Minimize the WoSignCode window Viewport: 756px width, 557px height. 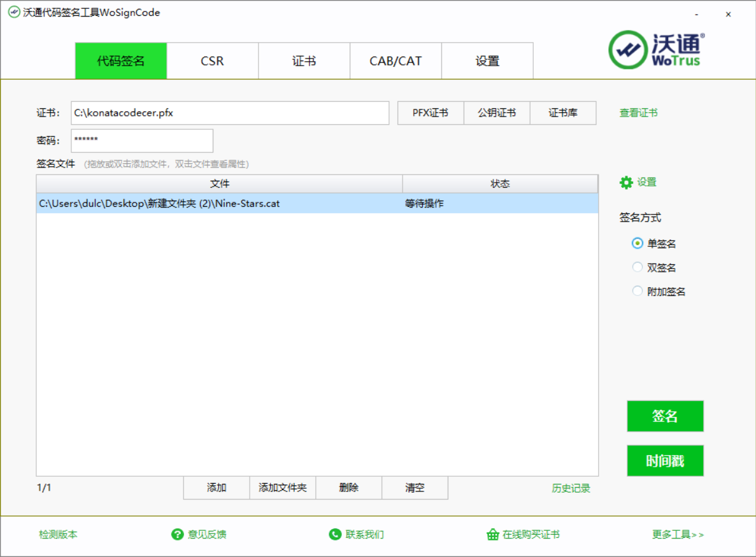click(x=696, y=15)
